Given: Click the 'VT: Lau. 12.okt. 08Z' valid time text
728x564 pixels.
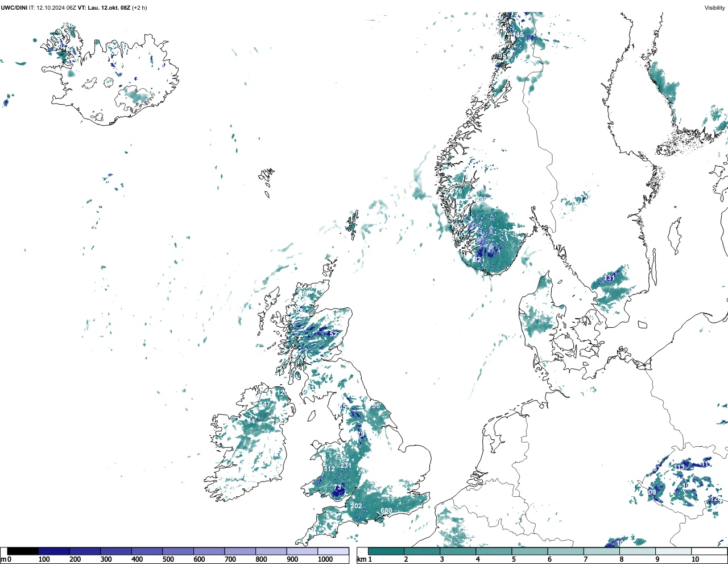Looking at the screenshot, I should (104, 8).
